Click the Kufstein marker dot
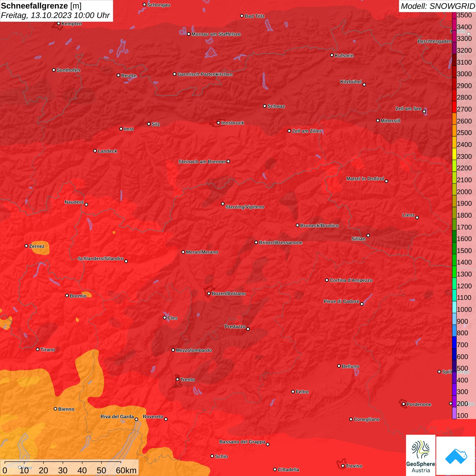The image size is (476, 476). 332,55
